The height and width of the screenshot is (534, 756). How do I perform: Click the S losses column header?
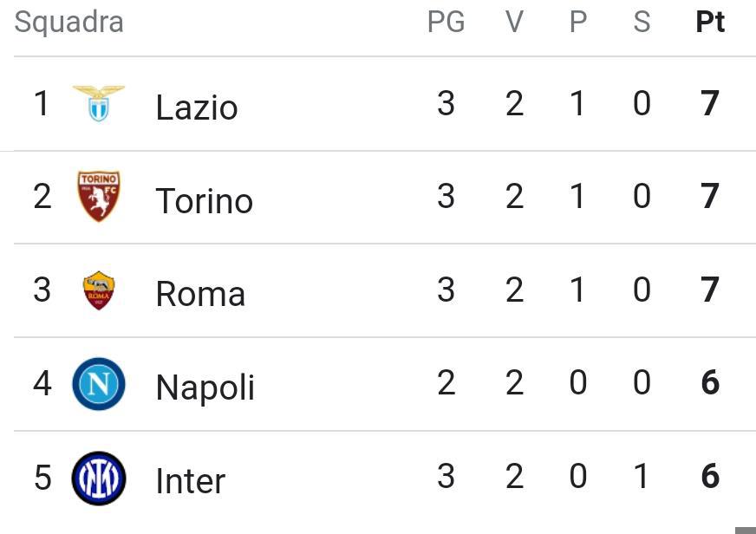[642, 23]
